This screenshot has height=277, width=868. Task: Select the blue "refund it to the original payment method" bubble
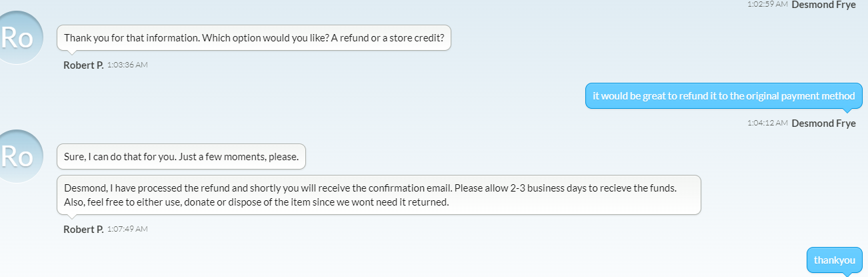point(724,96)
